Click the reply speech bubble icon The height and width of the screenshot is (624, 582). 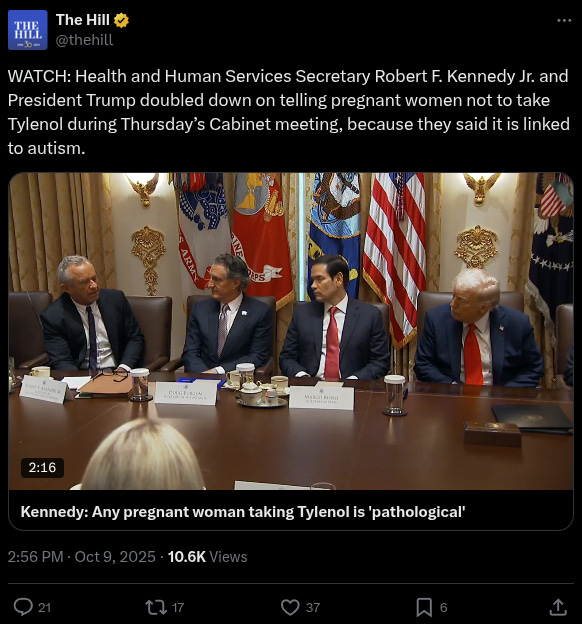click(23, 607)
